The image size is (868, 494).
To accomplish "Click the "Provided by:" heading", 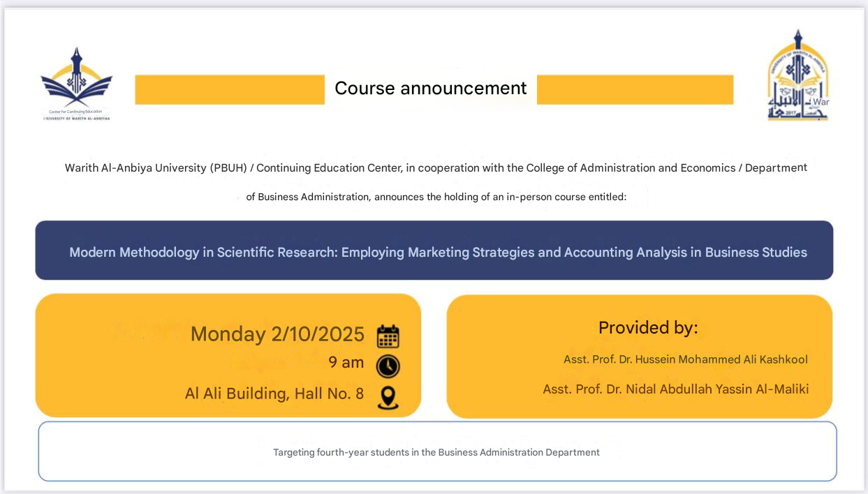I will [x=647, y=327].
